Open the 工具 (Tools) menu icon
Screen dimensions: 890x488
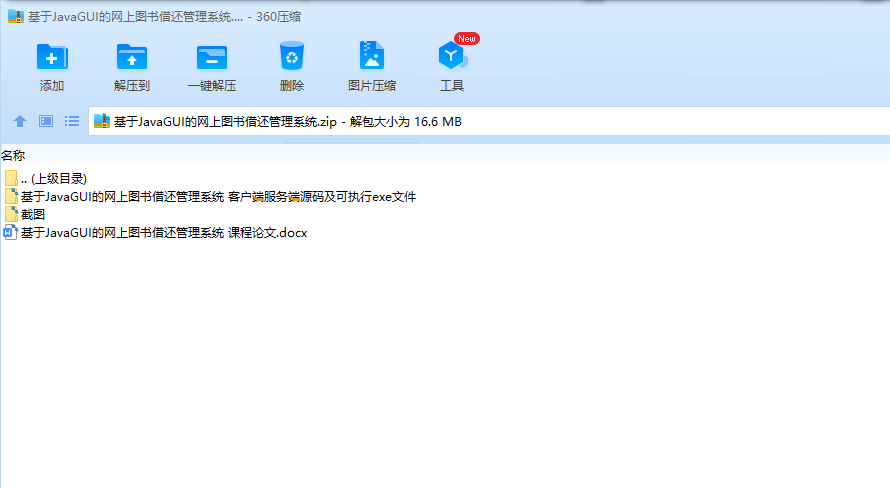[452, 56]
